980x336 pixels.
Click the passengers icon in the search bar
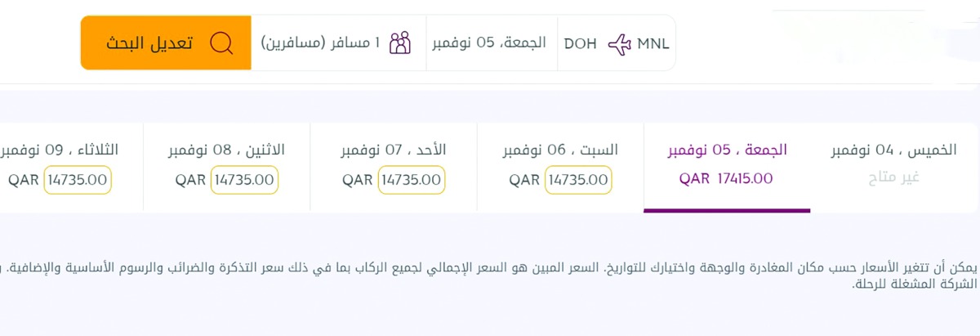400,43
